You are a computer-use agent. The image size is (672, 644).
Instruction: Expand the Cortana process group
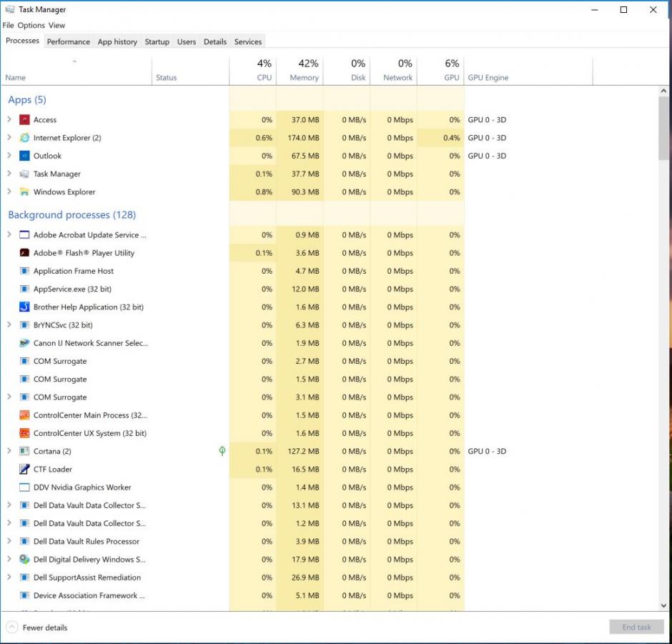pos(9,451)
